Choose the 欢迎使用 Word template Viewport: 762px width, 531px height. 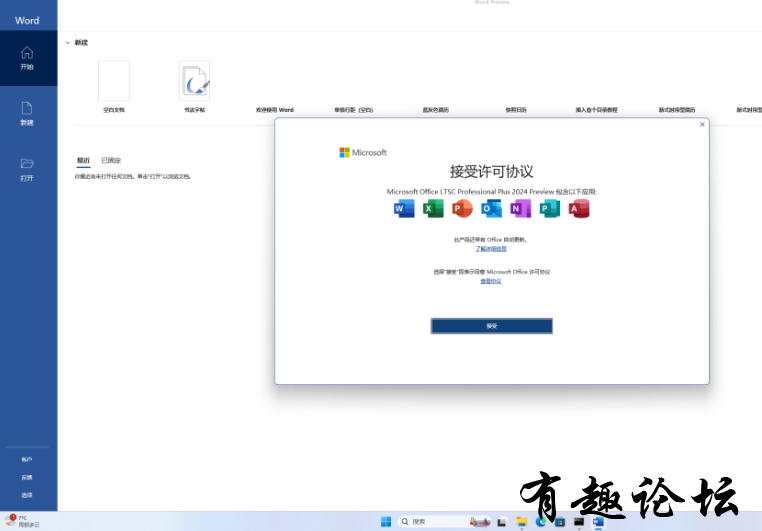[275, 110]
